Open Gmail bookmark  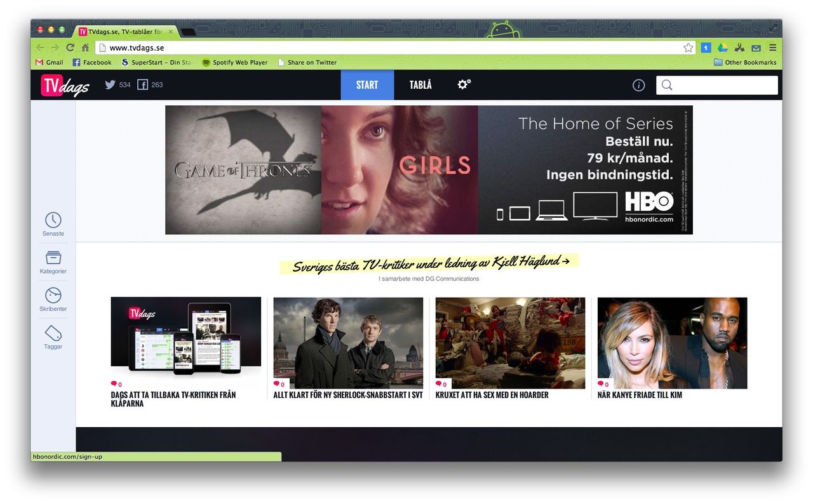[49, 62]
